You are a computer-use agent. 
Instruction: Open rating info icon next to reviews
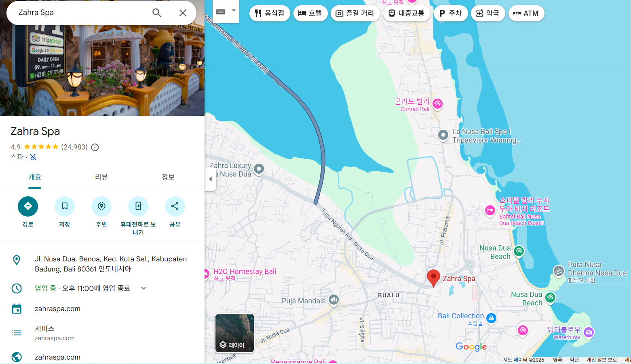pyautogui.click(x=95, y=147)
